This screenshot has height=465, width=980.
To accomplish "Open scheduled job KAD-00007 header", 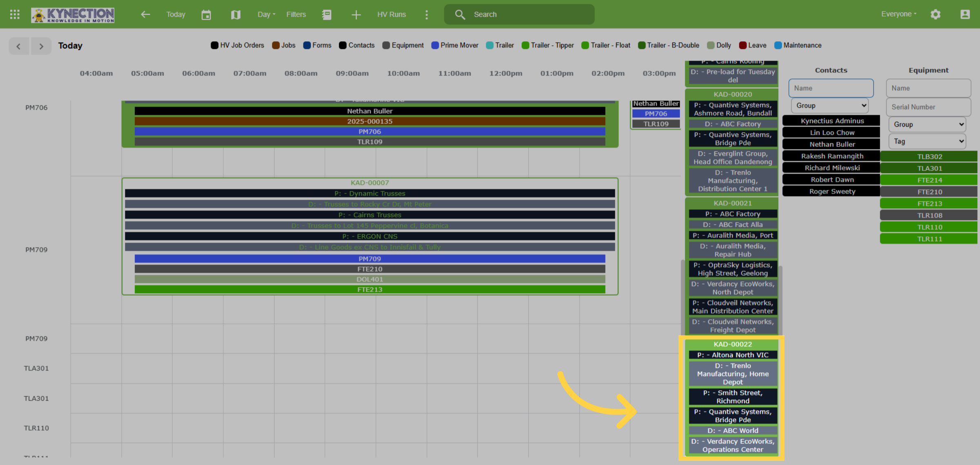I will 370,183.
